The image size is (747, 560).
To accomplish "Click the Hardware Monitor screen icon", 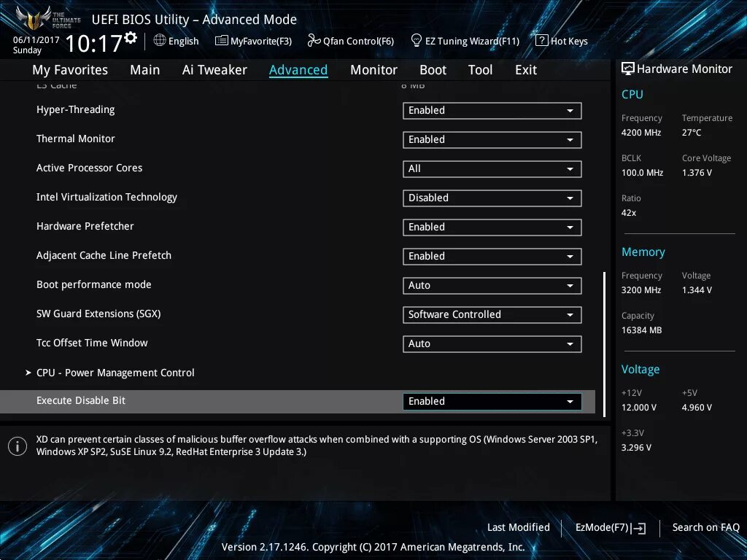I will 628,69.
